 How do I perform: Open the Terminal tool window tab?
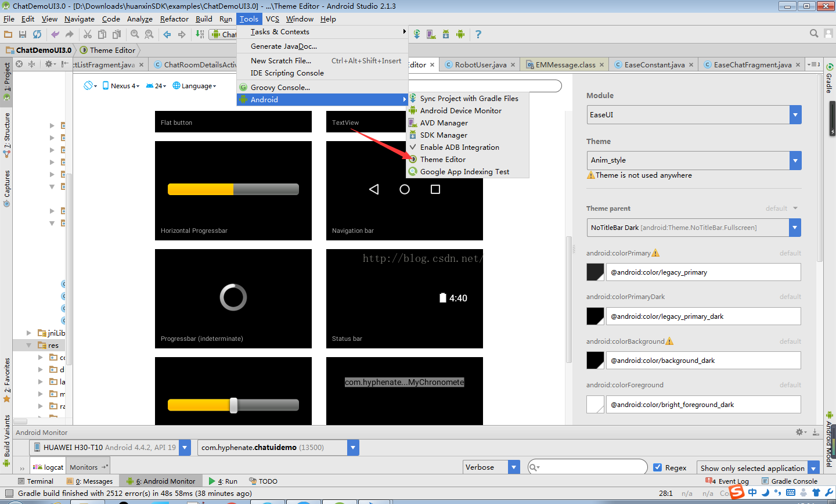[x=35, y=481]
